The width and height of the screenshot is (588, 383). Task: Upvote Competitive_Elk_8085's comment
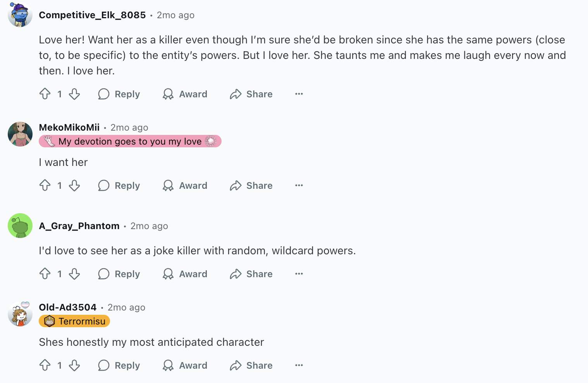click(x=45, y=94)
